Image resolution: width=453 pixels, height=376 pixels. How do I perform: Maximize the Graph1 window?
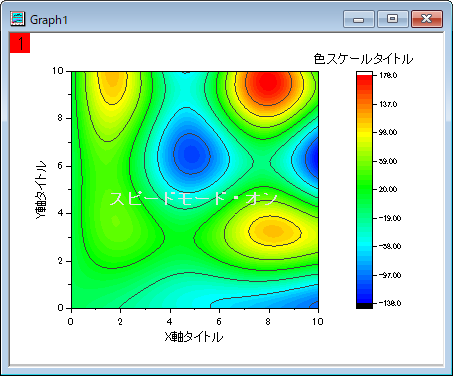(393, 19)
